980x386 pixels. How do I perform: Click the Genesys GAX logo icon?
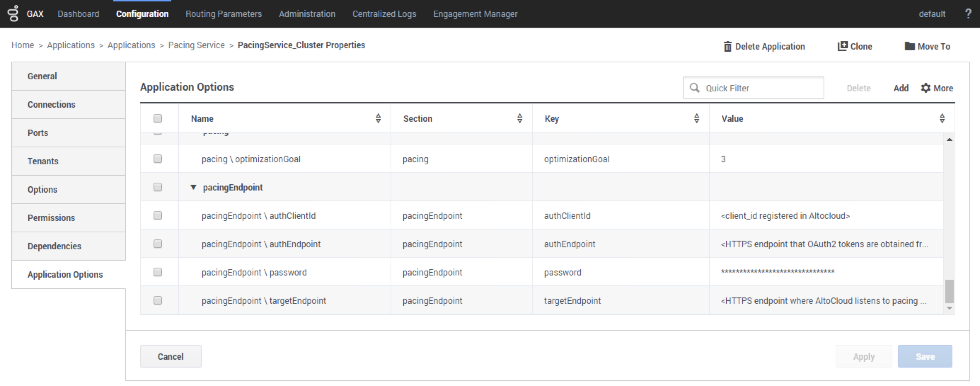coord(13,14)
